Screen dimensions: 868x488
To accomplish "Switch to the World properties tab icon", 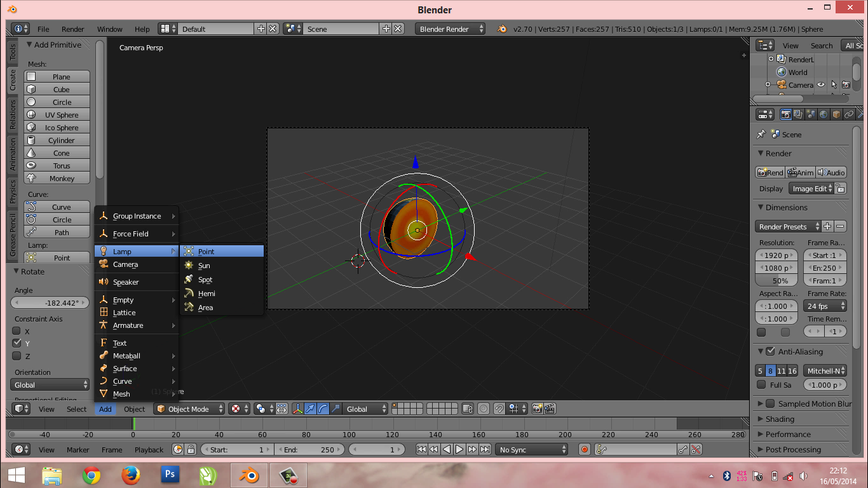I will click(x=824, y=114).
